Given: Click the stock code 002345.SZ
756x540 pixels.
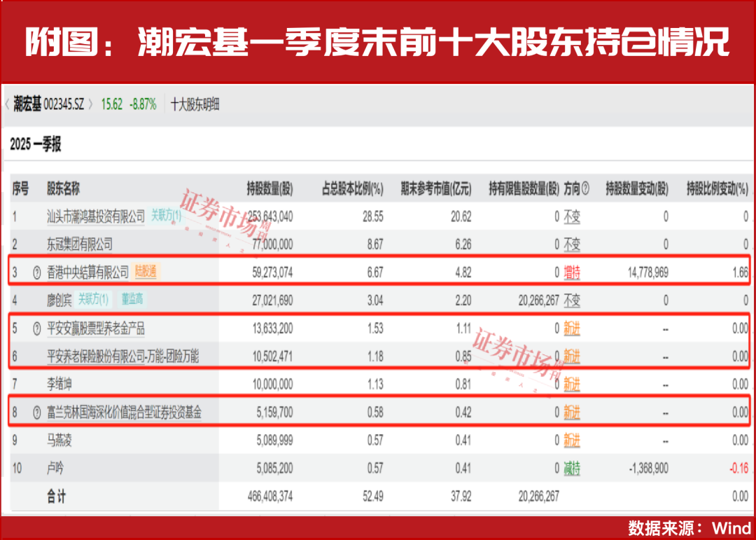Looking at the screenshot, I should pos(64,105).
